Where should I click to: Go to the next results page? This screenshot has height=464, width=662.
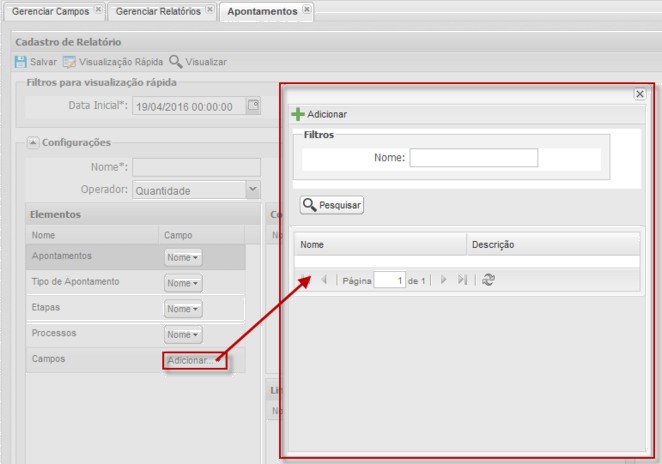[x=443, y=280]
